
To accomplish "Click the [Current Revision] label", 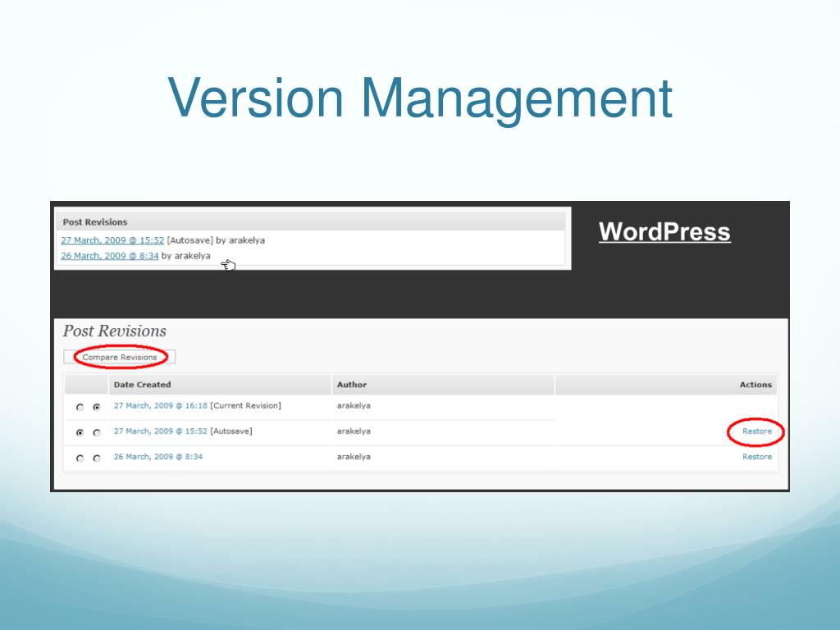I will tap(245, 405).
